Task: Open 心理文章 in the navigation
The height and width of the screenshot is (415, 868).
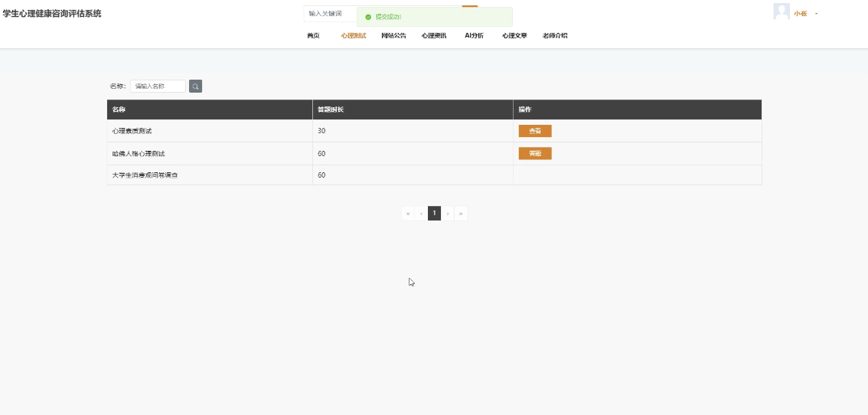Action: tap(514, 35)
